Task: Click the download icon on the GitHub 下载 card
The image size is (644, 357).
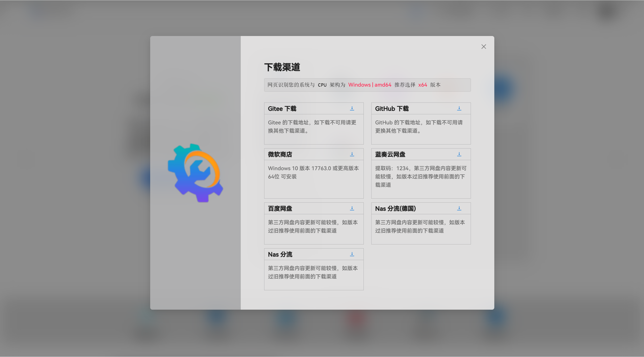Action: coord(459,109)
